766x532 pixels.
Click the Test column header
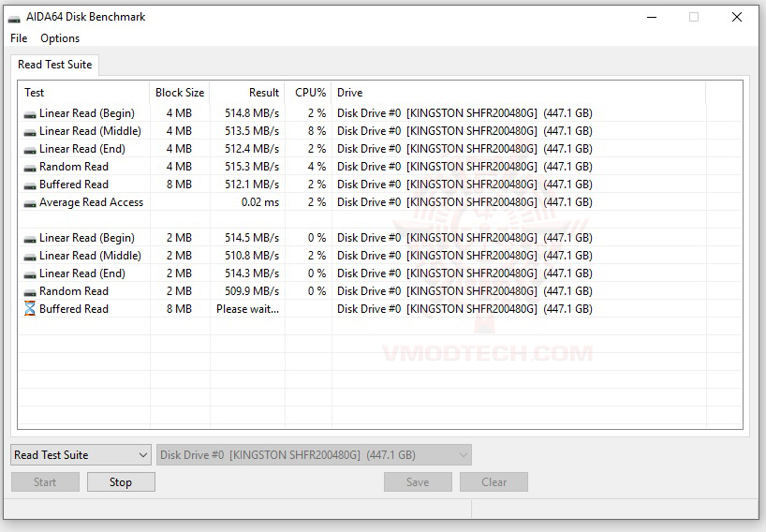pos(83,93)
